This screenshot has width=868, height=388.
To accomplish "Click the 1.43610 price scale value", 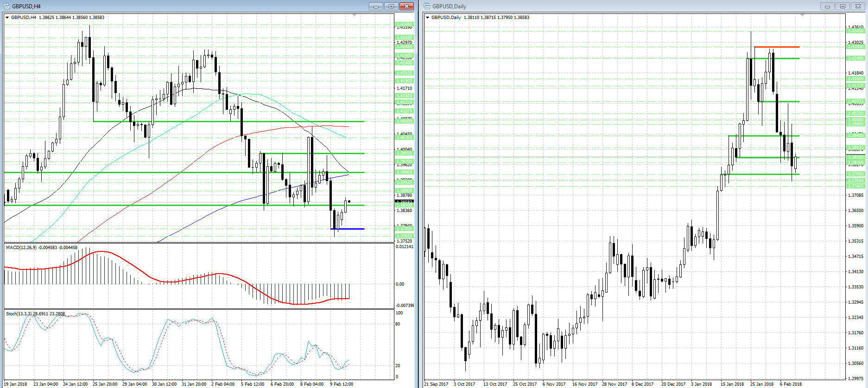I will (x=856, y=27).
